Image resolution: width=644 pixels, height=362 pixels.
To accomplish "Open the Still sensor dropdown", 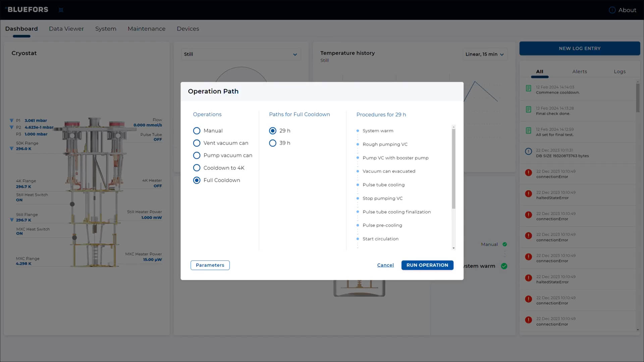I will click(x=241, y=54).
